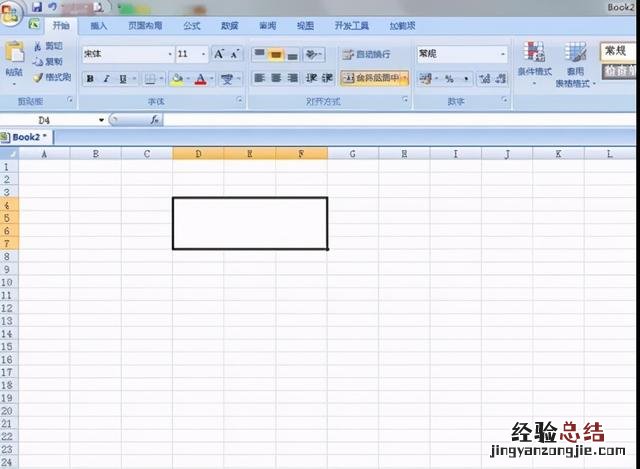Viewport: 640px width, 469px height.
Task: Decrease the indent
Action: click(311, 78)
